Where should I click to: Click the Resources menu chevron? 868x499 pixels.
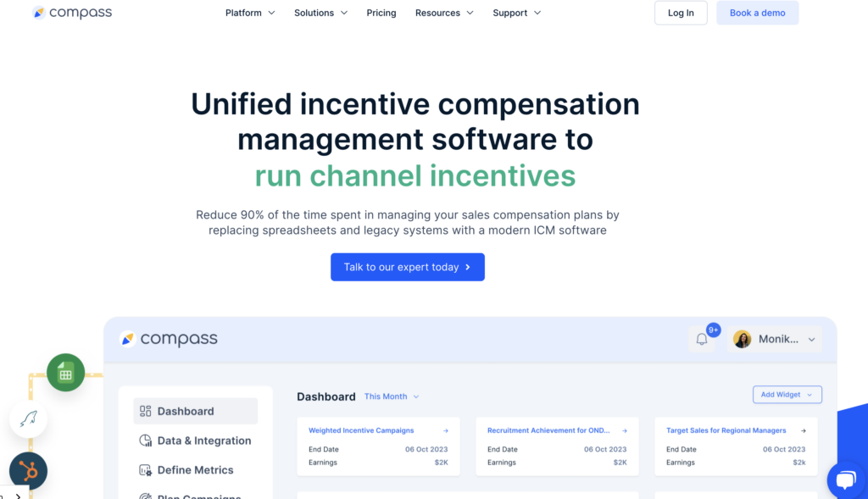(x=470, y=13)
